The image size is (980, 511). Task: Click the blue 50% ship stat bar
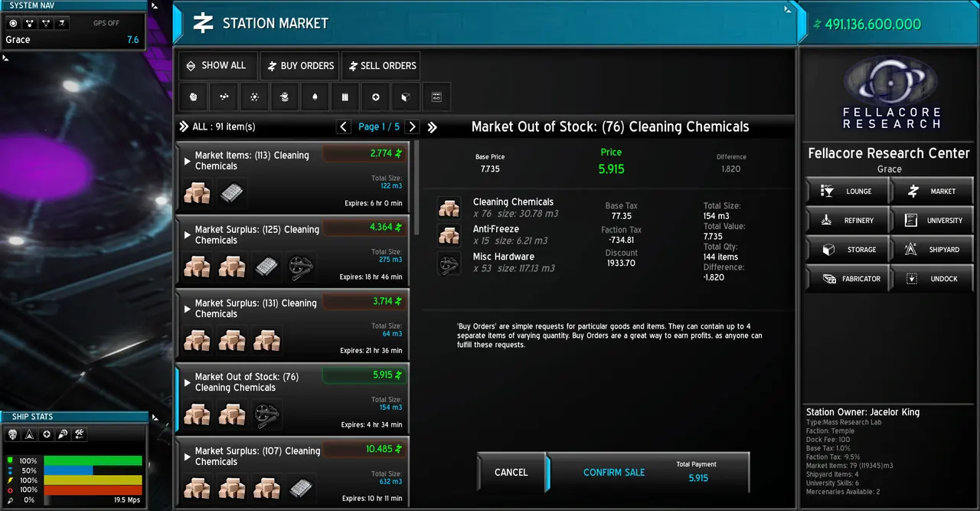pyautogui.click(x=68, y=470)
